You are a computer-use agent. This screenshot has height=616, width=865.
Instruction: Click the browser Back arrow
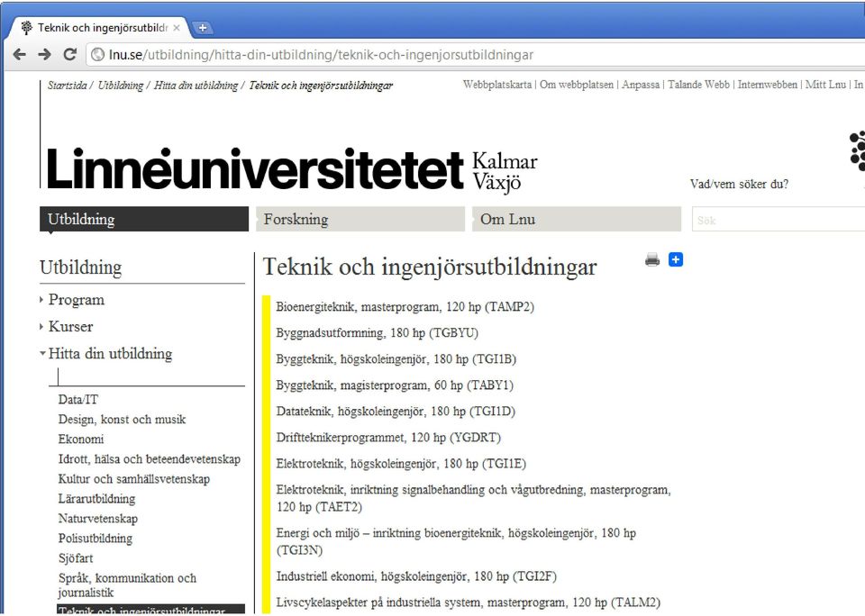click(x=19, y=55)
